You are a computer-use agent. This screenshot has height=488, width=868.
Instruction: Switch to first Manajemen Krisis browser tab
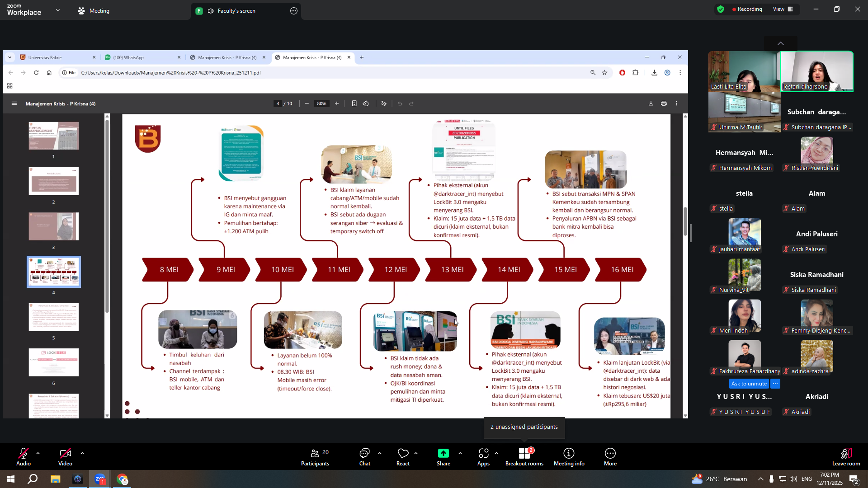pos(228,57)
